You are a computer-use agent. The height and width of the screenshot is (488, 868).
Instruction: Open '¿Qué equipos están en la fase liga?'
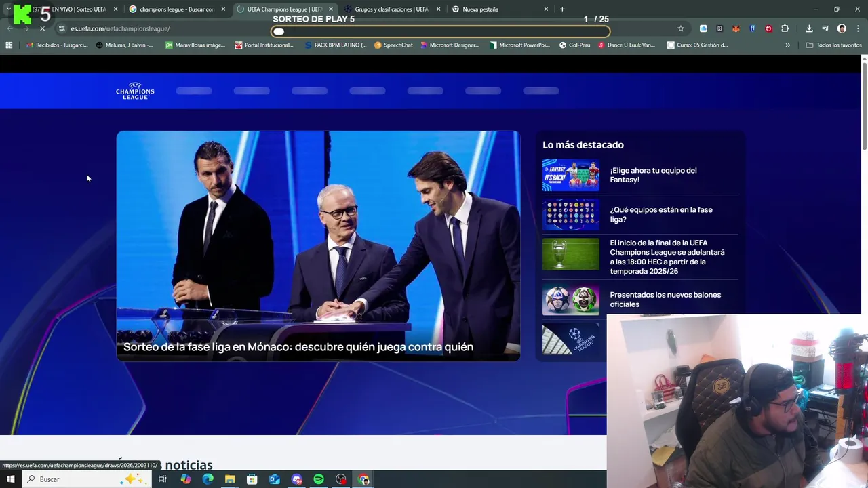[x=661, y=214]
